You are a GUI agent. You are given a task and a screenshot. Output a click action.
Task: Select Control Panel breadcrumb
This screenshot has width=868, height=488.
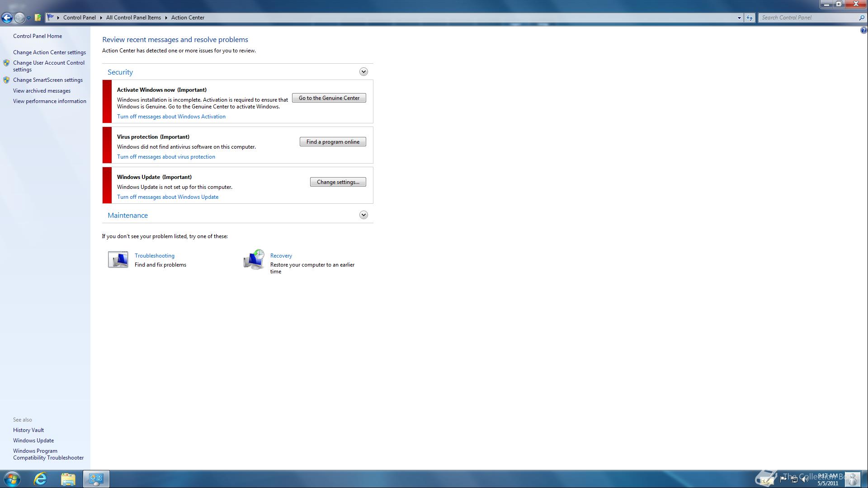(80, 18)
